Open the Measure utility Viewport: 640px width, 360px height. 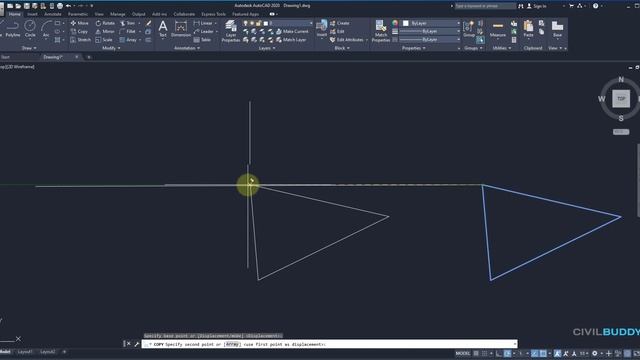coord(498,29)
